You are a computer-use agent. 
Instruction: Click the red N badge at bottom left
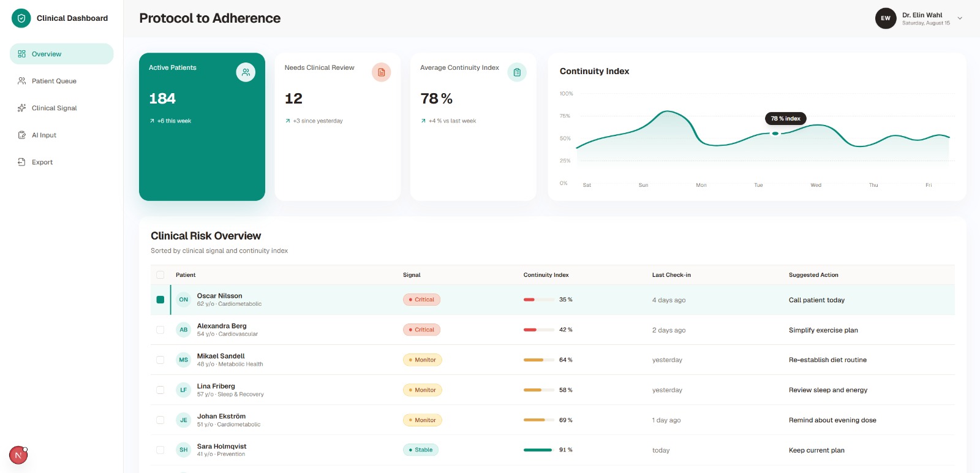pos(18,455)
